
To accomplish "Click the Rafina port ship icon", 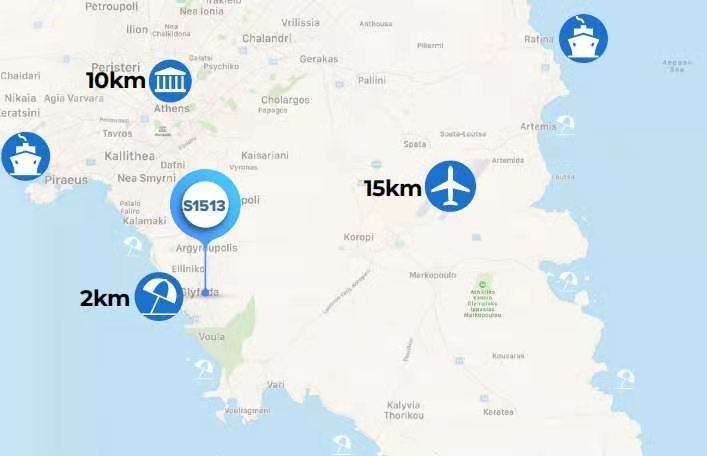I will (583, 38).
